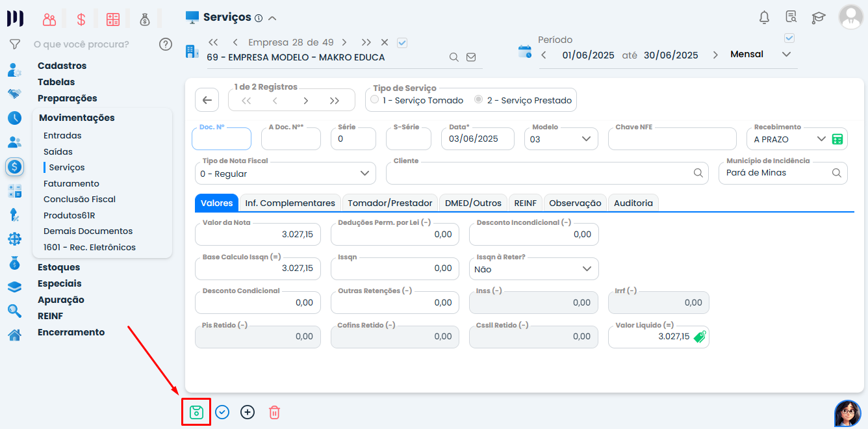The image size is (868, 429).
Task: Click the blue checkmark confirm icon
Action: click(222, 412)
